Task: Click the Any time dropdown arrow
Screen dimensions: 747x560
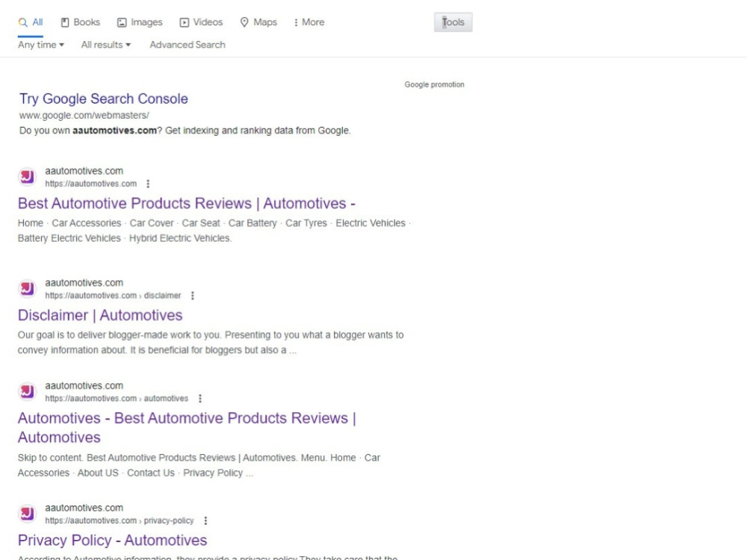Action: (x=61, y=46)
